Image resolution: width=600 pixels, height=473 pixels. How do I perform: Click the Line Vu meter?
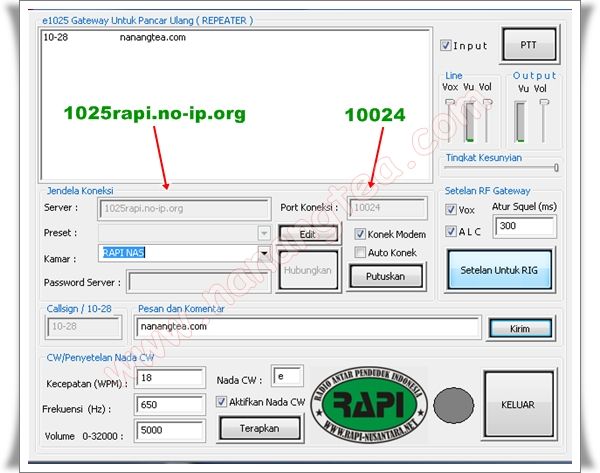(x=469, y=122)
